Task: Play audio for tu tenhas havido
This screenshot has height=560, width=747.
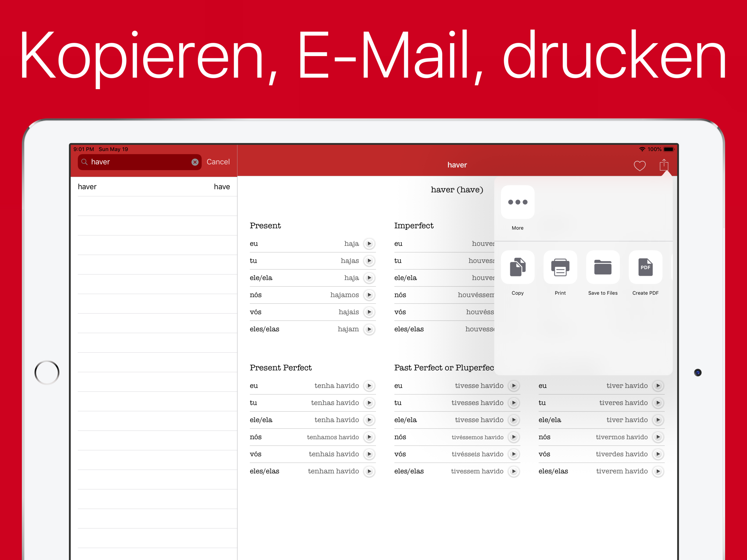Action: click(x=369, y=402)
